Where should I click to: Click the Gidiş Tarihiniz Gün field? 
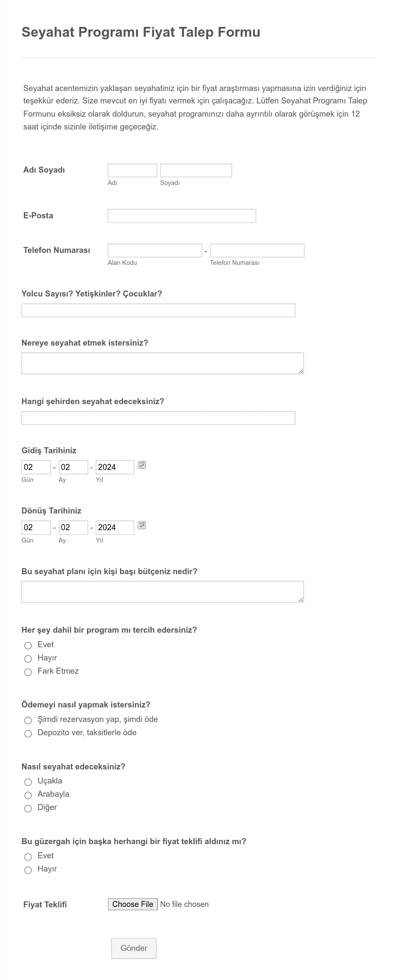(36, 467)
